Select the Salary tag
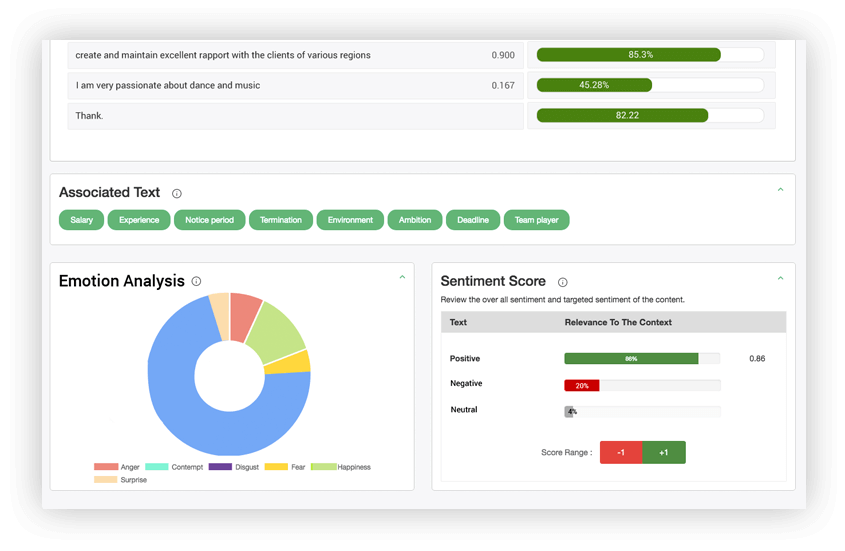Image resolution: width=845 pixels, height=551 pixels. pos(81,220)
